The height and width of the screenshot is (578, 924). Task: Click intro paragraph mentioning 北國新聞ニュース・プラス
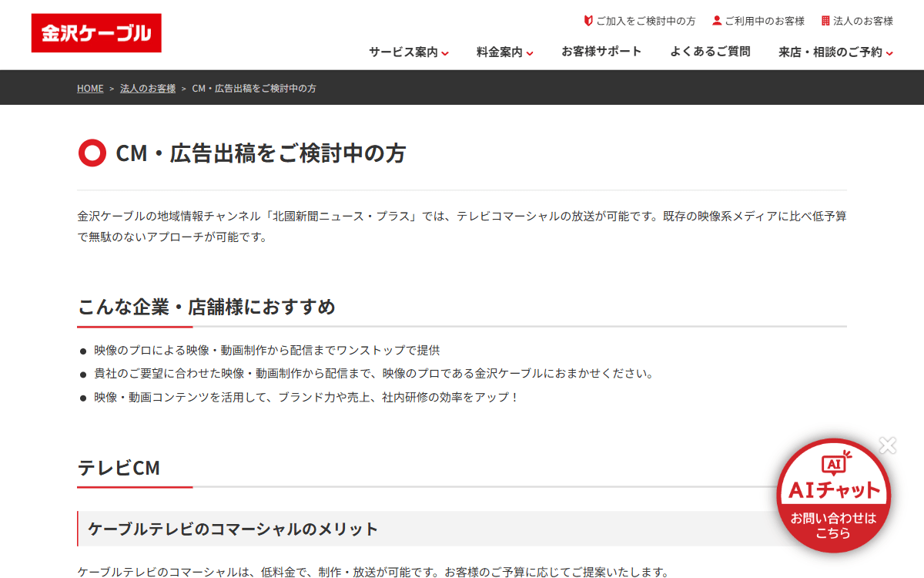click(x=462, y=227)
